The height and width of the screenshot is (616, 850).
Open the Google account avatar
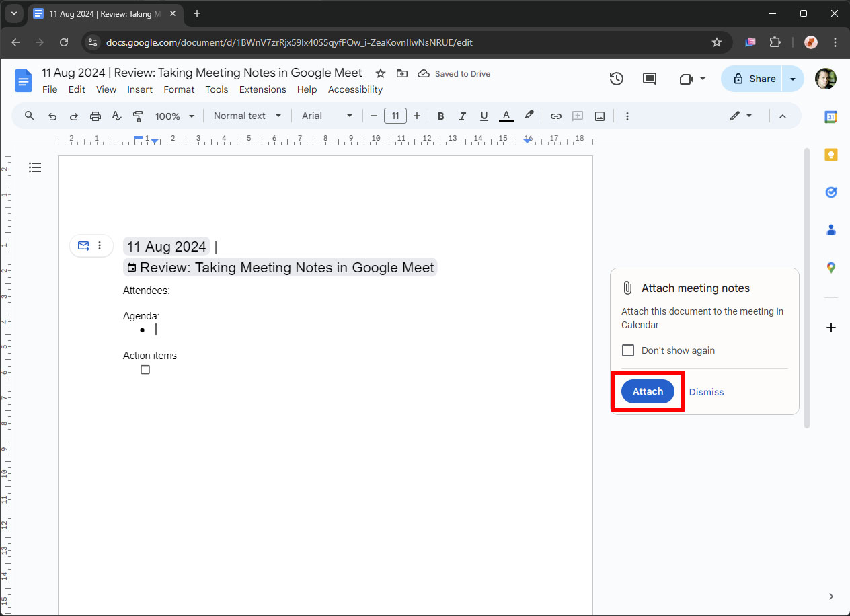tap(826, 79)
